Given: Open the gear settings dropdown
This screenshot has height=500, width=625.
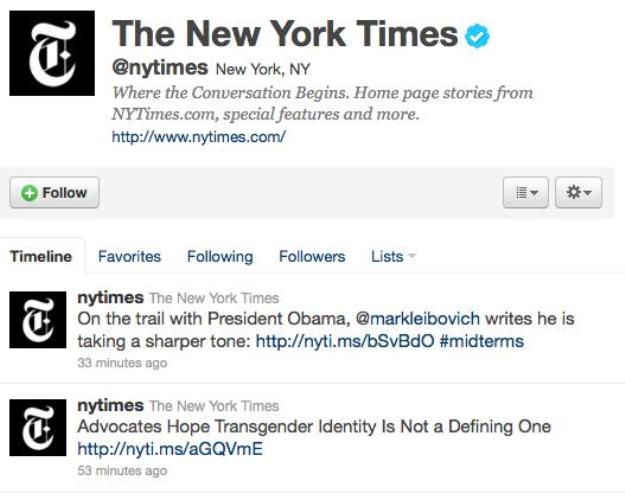Looking at the screenshot, I should (578, 193).
